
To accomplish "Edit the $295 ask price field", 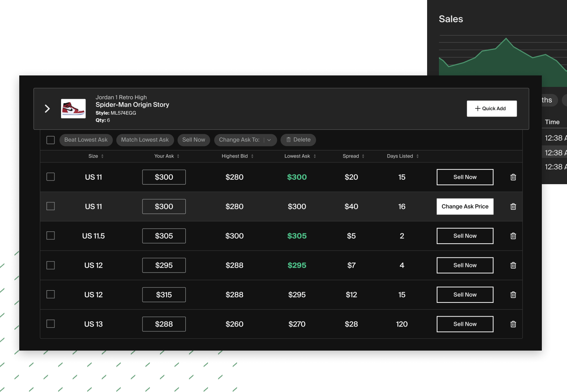I will tap(164, 265).
